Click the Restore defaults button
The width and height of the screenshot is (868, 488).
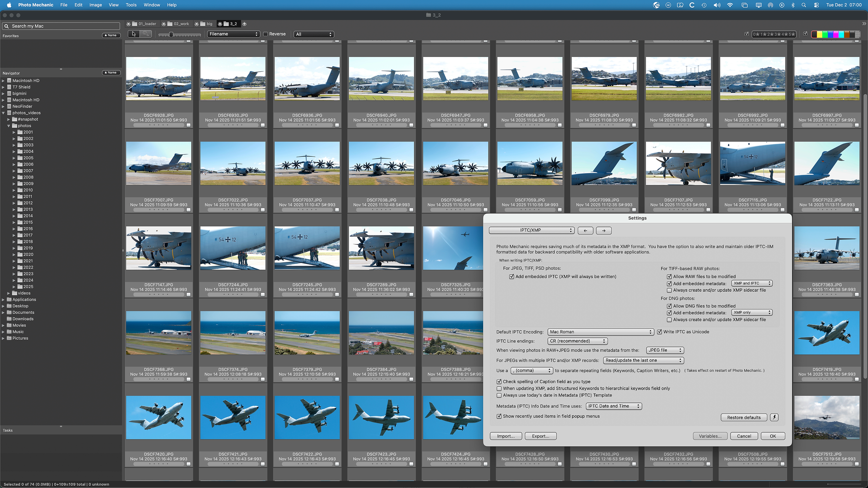744,417
